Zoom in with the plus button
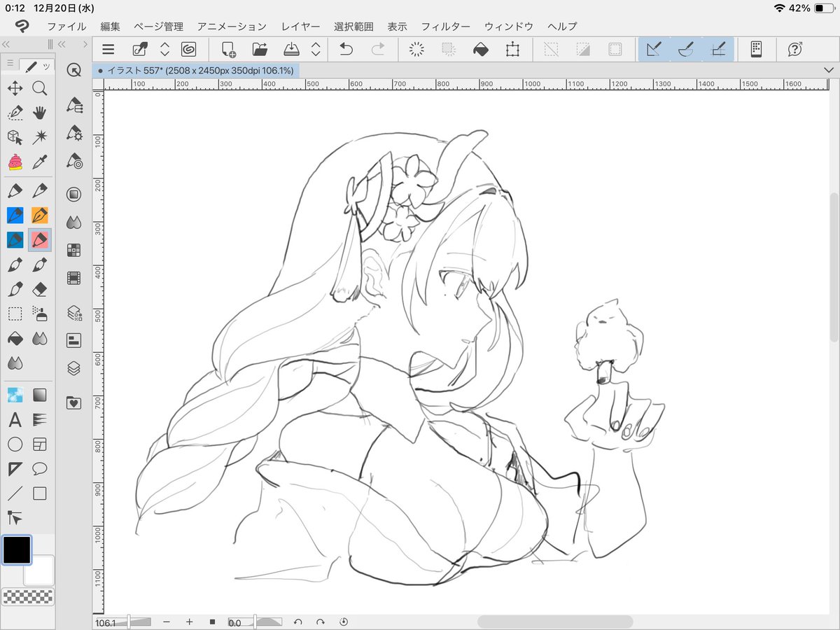This screenshot has height=630, width=840. tap(189, 622)
